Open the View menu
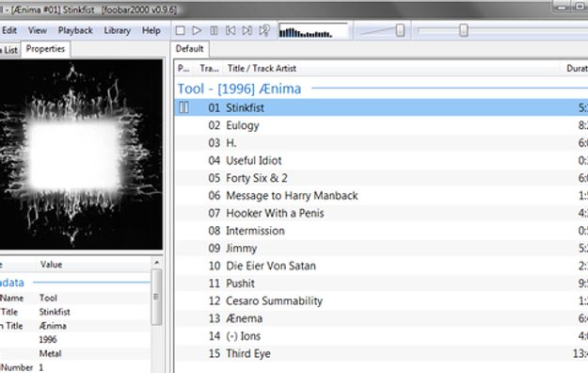This screenshot has height=373, width=588. pyautogui.click(x=38, y=30)
